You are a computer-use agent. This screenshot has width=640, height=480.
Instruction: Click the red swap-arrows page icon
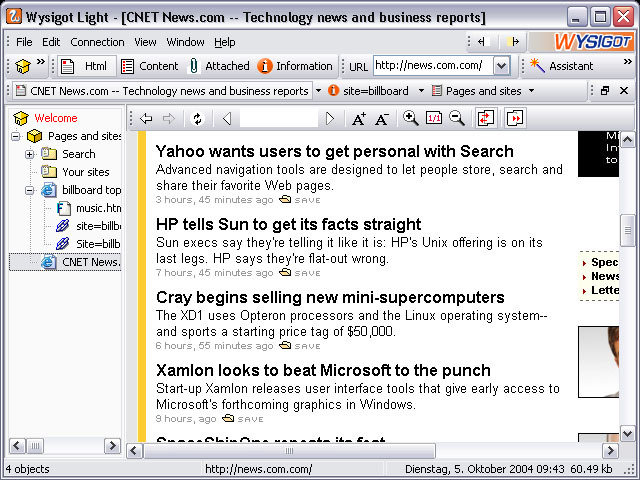click(x=486, y=118)
